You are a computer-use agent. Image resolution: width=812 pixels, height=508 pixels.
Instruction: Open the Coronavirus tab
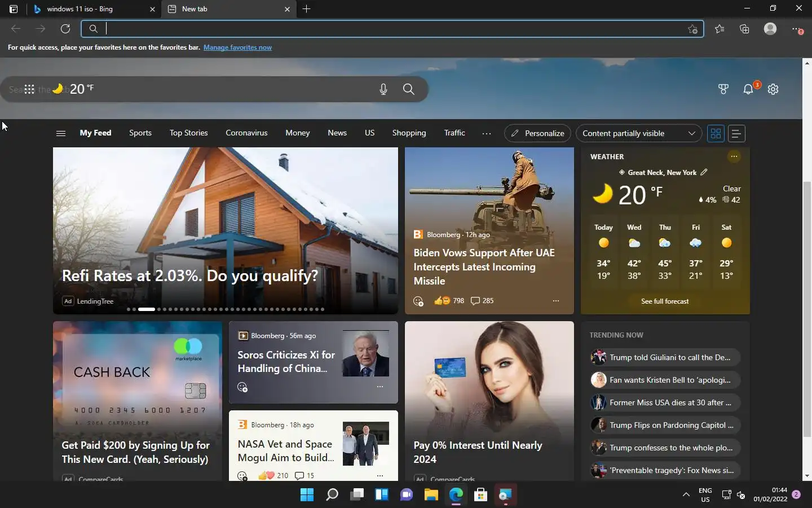[246, 133]
